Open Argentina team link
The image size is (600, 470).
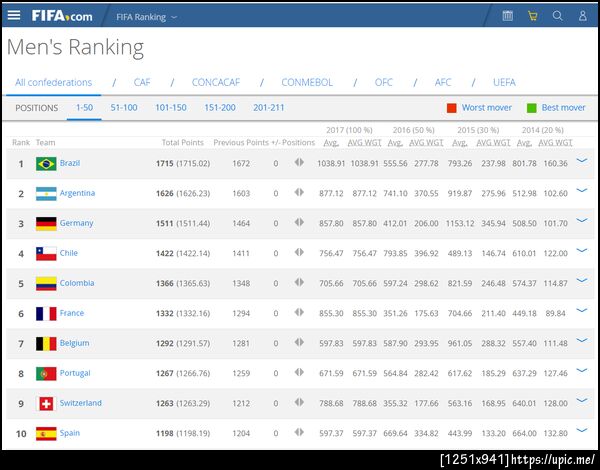pyautogui.click(x=77, y=193)
